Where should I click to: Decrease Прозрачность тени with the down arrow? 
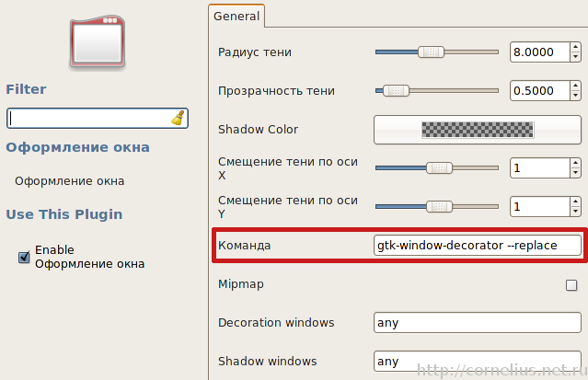point(575,96)
